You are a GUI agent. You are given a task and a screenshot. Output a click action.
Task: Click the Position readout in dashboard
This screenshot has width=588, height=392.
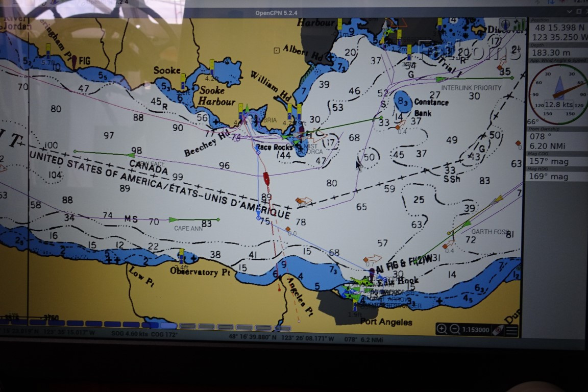click(557, 32)
